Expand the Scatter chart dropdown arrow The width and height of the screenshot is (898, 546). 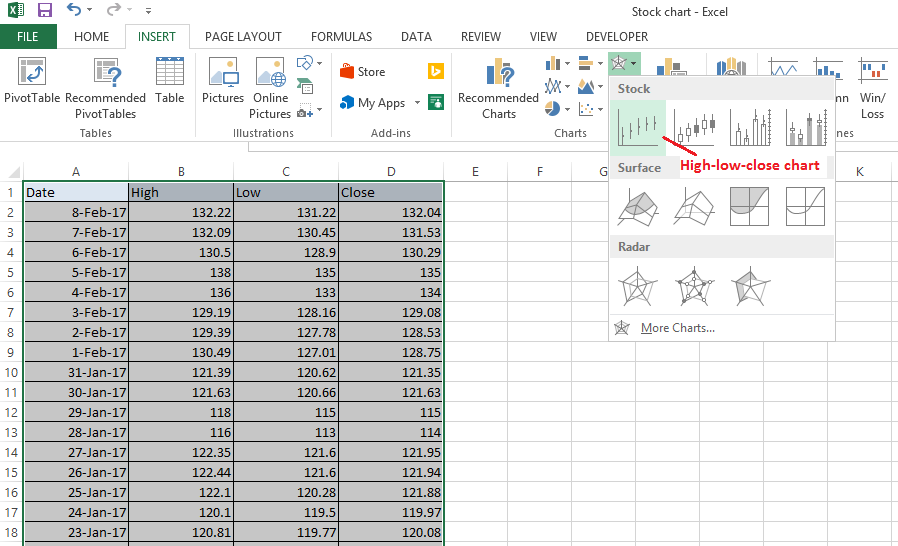(600, 109)
